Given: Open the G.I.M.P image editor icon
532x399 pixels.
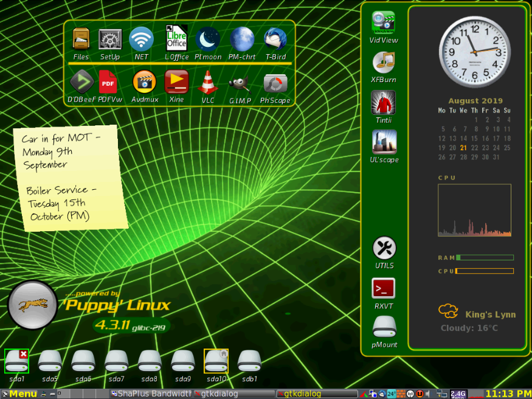Looking at the screenshot, I should (240, 85).
